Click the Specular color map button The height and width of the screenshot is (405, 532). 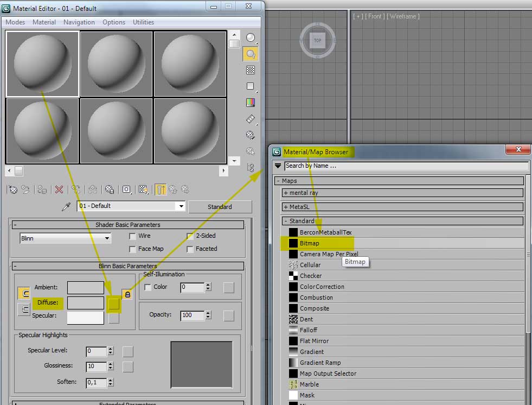pyautogui.click(x=114, y=318)
